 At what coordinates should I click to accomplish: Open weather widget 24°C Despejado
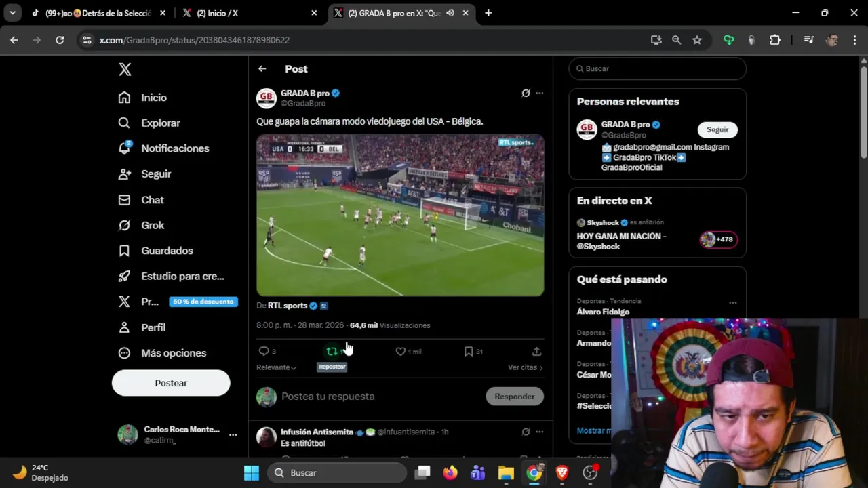pos(42,472)
